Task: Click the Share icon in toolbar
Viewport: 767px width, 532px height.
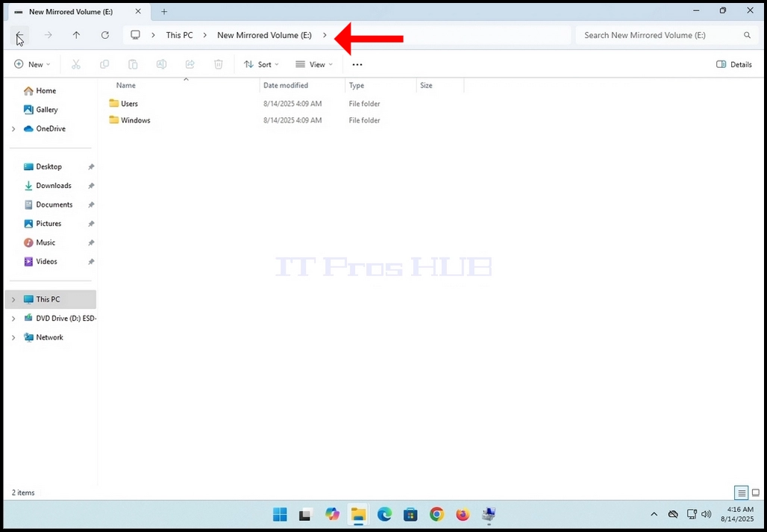Action: [x=190, y=65]
